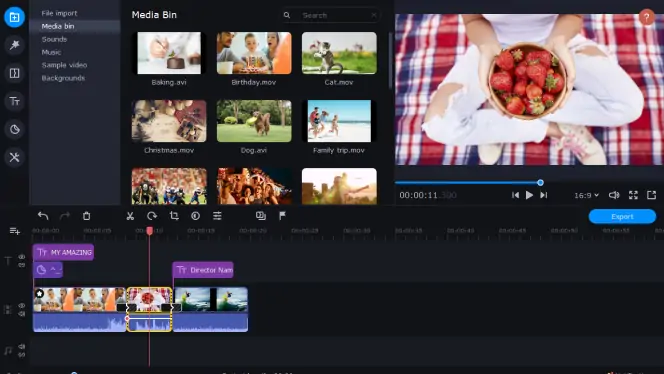The image size is (664, 374).
Task: Select the birthday clip on timeline
Action: coord(80,309)
